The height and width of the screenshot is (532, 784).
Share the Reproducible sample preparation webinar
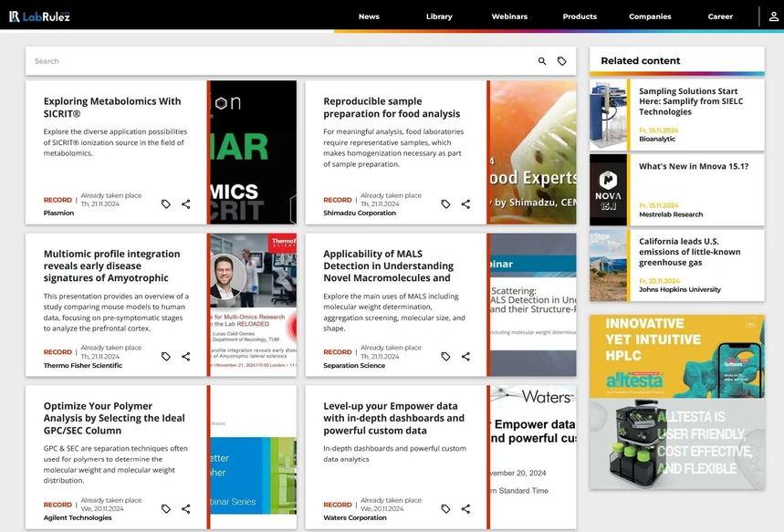465,204
